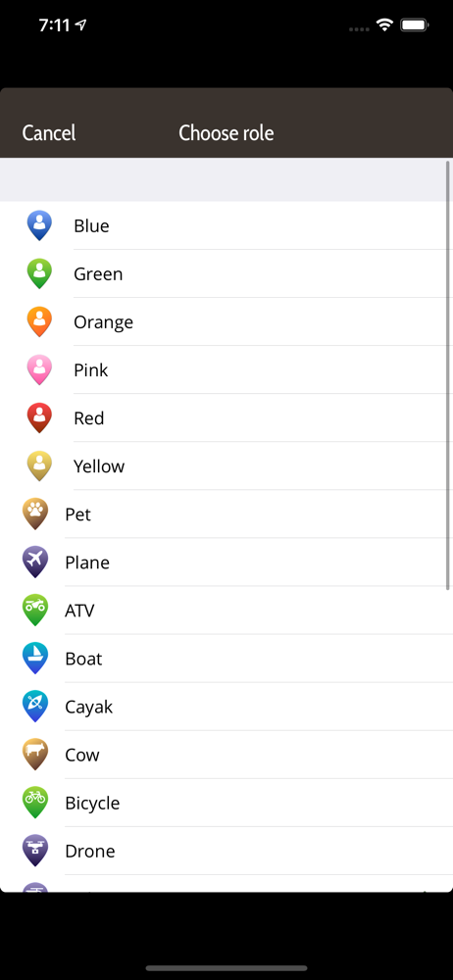Cancel the role selection

coord(49,133)
